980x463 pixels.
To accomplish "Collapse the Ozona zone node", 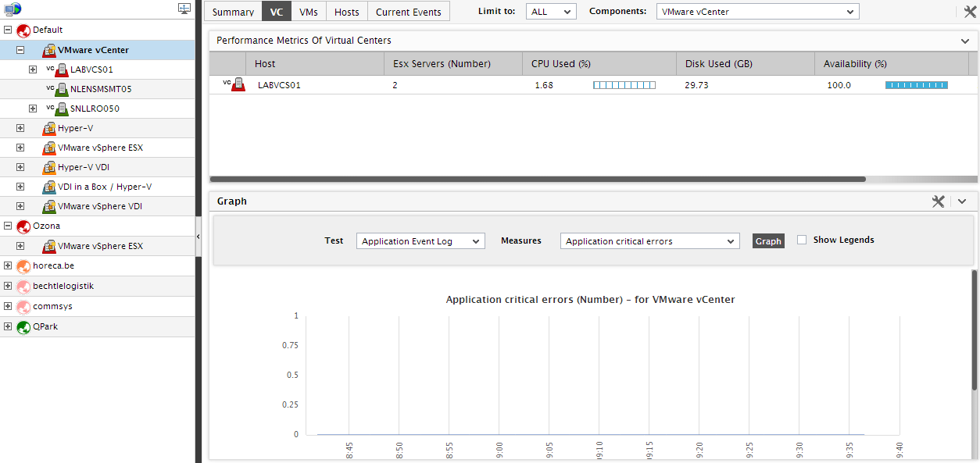I will (x=8, y=226).
